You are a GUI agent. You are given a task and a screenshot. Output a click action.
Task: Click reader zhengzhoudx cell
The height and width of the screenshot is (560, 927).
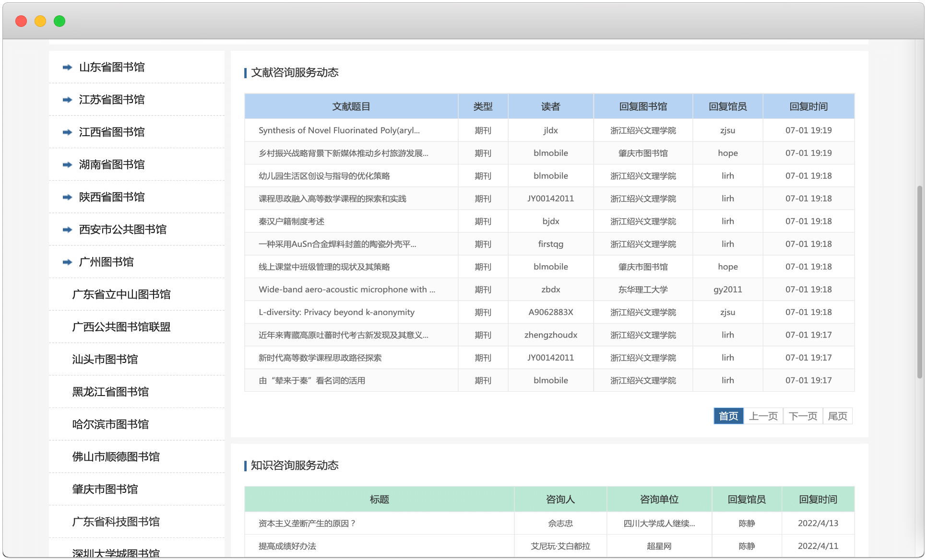pos(551,335)
